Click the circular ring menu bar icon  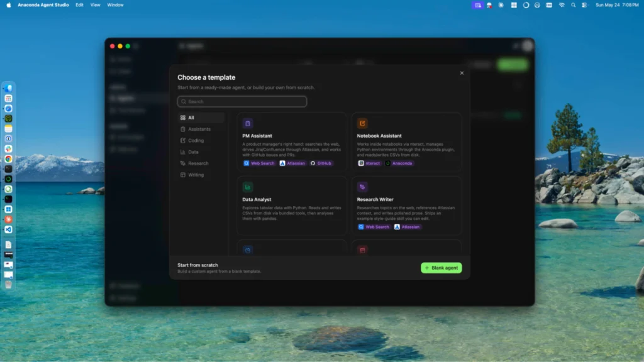pos(526,5)
